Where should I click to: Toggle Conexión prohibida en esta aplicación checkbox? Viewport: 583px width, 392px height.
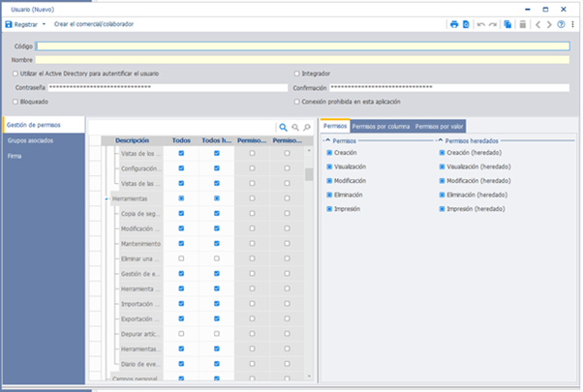point(296,102)
